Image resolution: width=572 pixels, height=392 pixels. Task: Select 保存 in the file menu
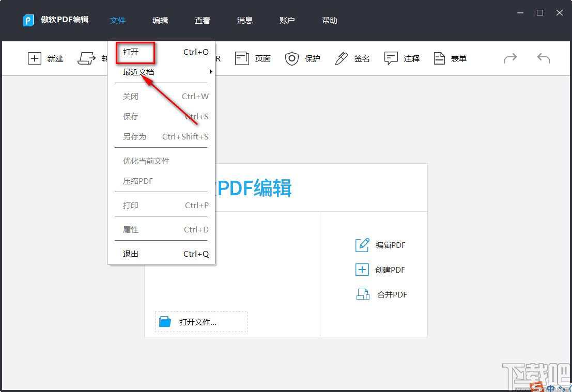coord(161,117)
